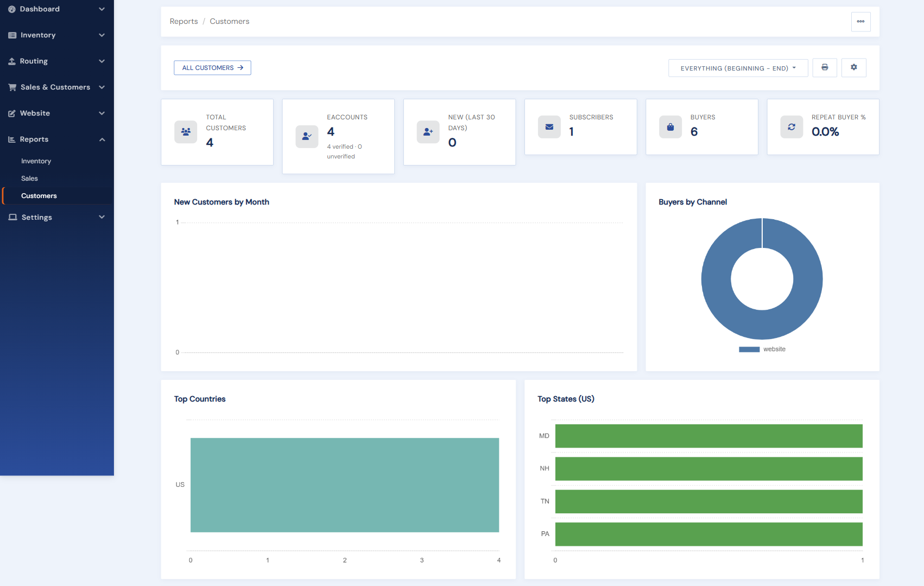
Task: Click the 'website' legend label
Action: pyautogui.click(x=774, y=349)
